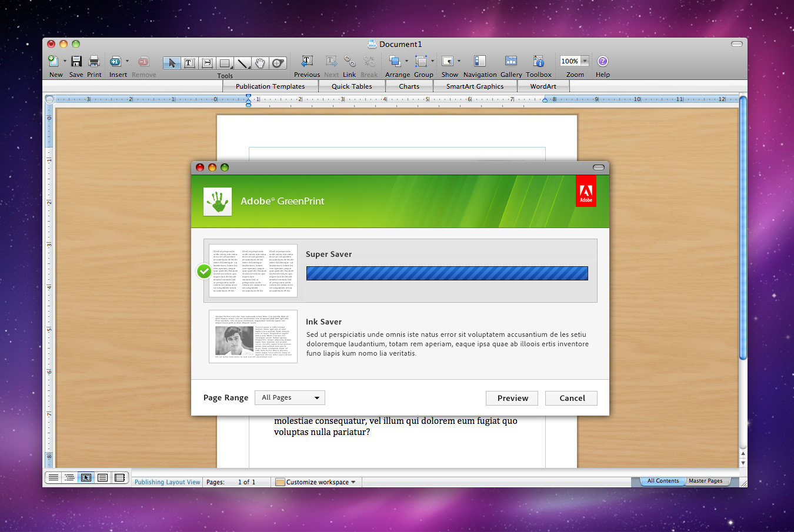The width and height of the screenshot is (794, 532).
Task: Click the Help question mark icon
Action: [602, 61]
